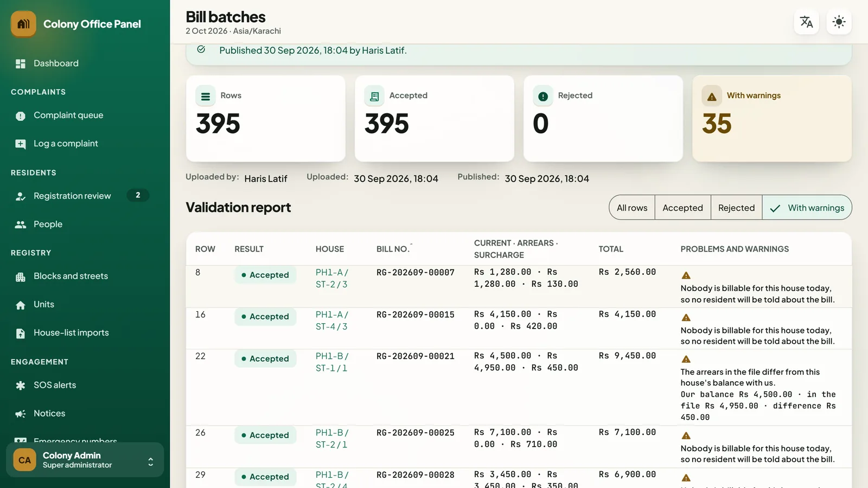Click the Rows card list icon
The image size is (868, 488).
click(x=206, y=97)
